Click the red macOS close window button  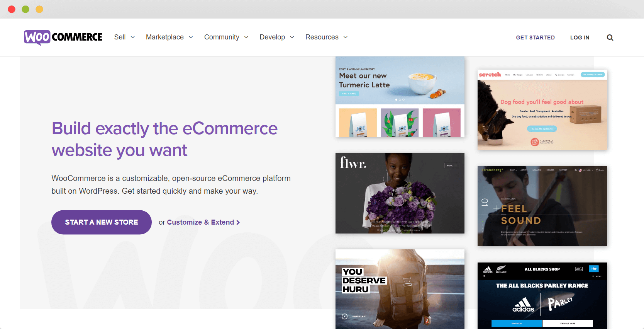point(12,9)
